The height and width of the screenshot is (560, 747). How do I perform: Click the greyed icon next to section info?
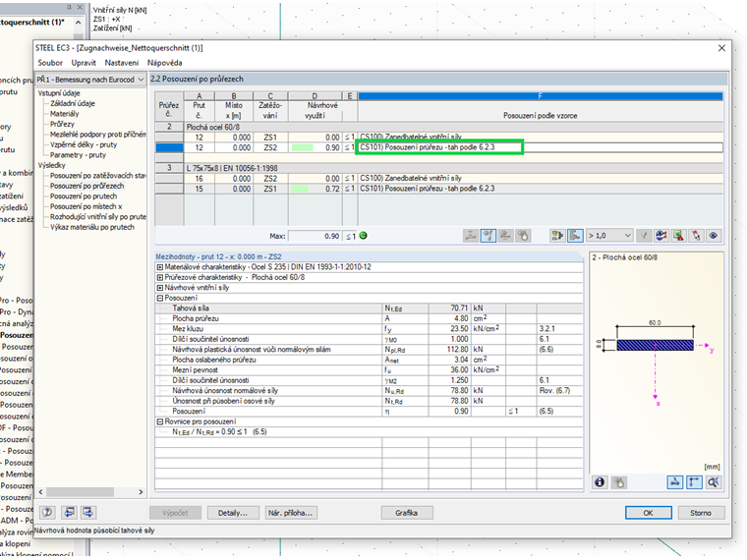[619, 482]
